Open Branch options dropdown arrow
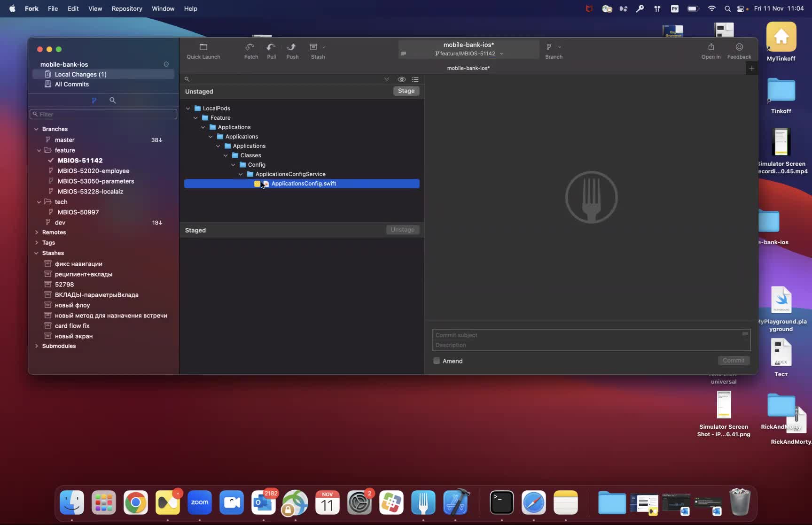The height and width of the screenshot is (525, 812). 559,47
